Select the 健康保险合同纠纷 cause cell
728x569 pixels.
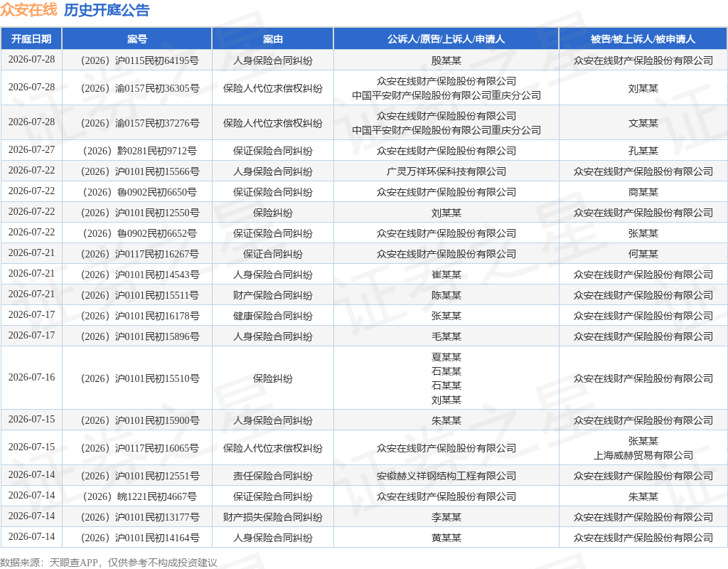click(272, 316)
